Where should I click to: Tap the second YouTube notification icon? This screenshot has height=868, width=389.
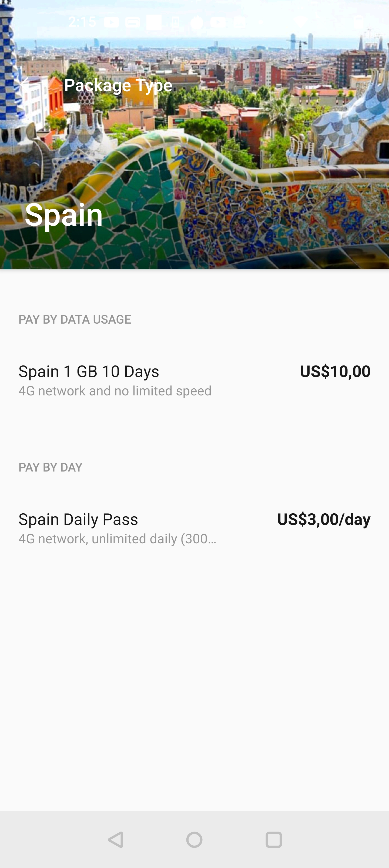tap(218, 23)
